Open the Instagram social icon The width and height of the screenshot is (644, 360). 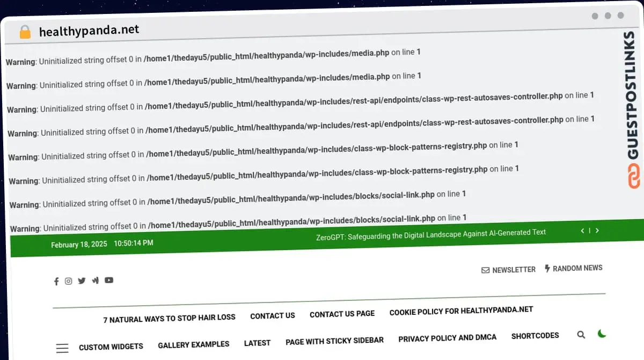69,280
